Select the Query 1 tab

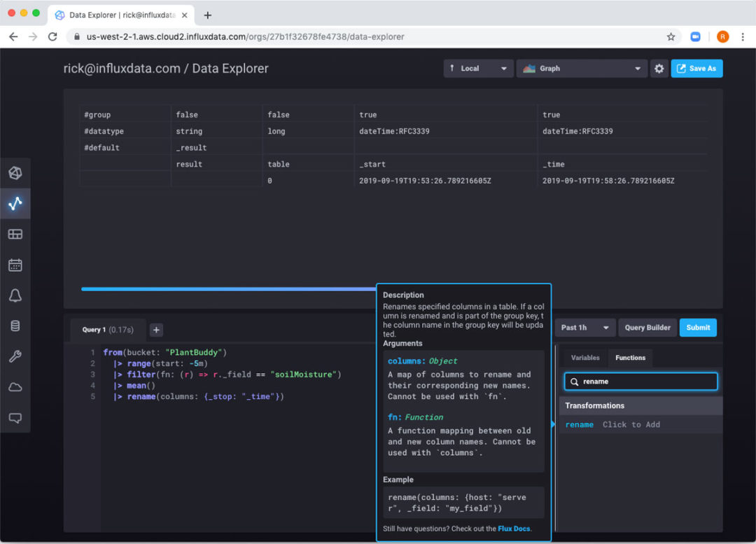click(x=108, y=330)
